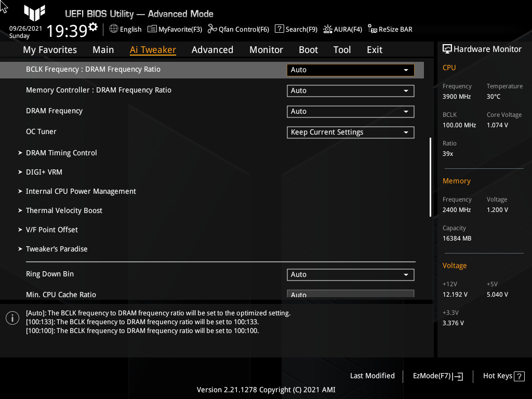Image resolution: width=532 pixels, height=399 pixels.
Task: Open Memory Controller : DRAM Frequency Ratio dropdown
Action: pos(350,90)
